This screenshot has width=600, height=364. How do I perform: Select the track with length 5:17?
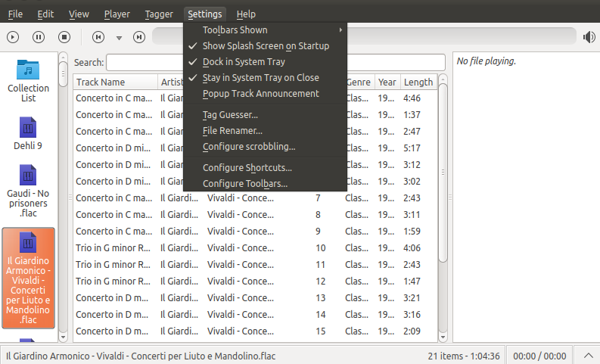(255, 148)
